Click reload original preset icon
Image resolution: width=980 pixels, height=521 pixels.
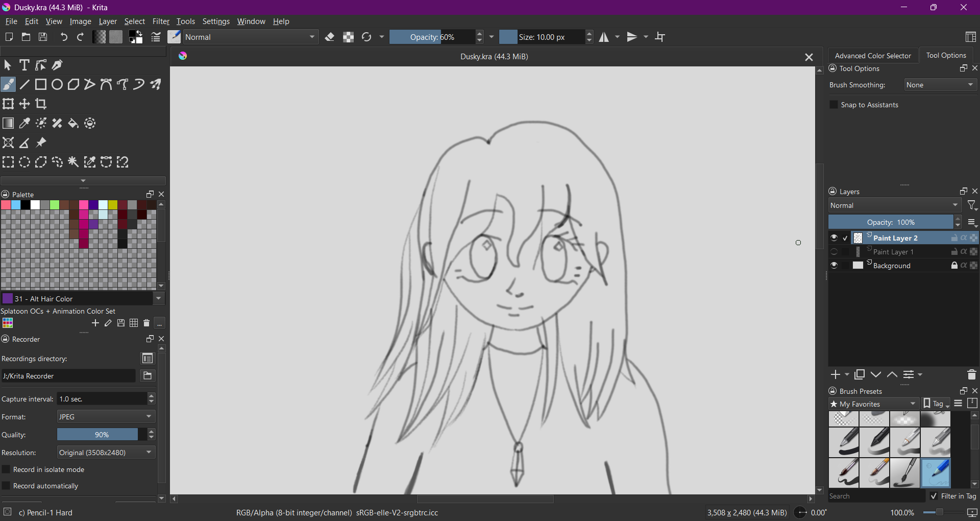click(366, 37)
